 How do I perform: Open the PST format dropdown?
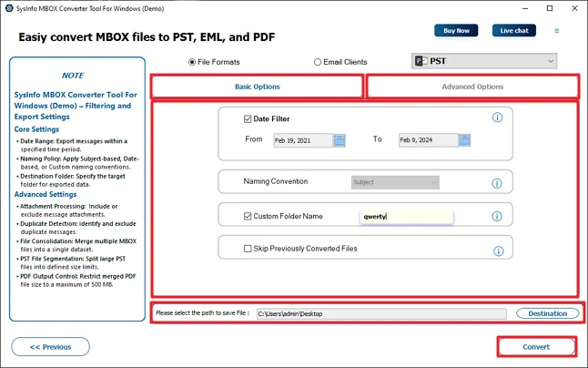[484, 61]
